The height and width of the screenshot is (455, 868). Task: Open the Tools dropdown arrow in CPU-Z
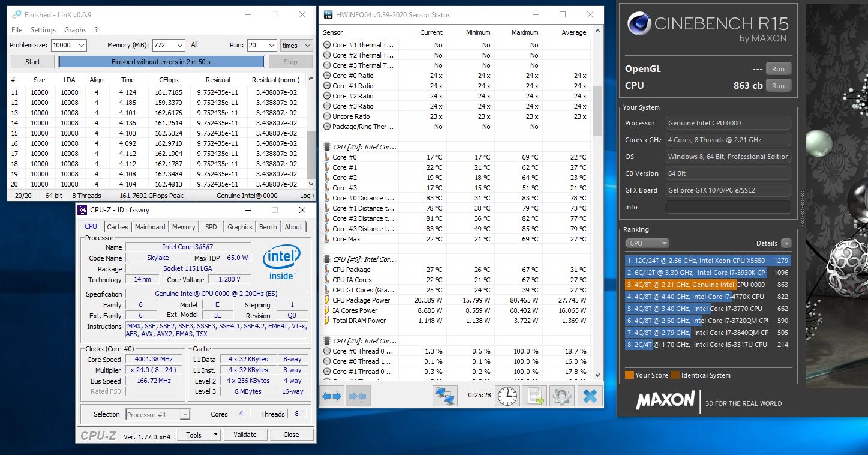(x=215, y=435)
